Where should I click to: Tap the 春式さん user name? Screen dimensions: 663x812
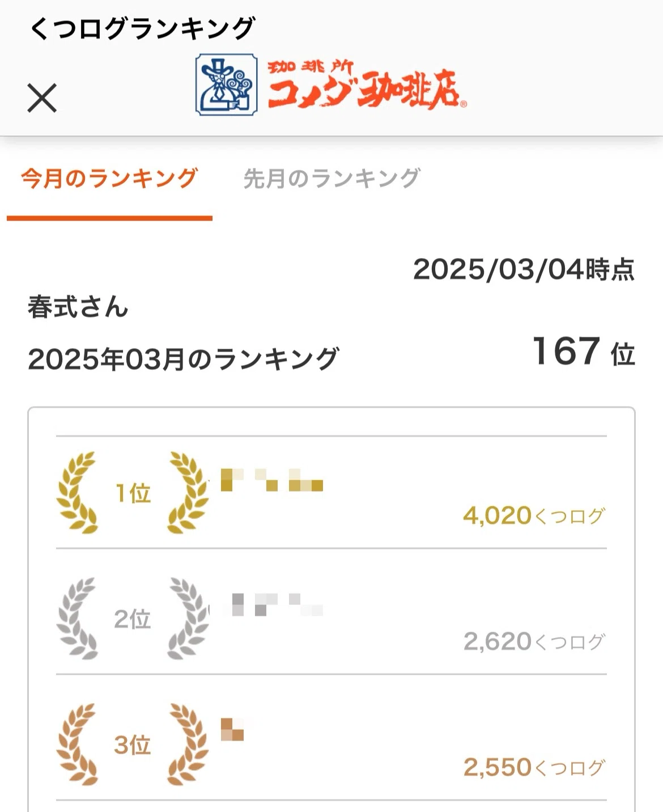point(78,307)
